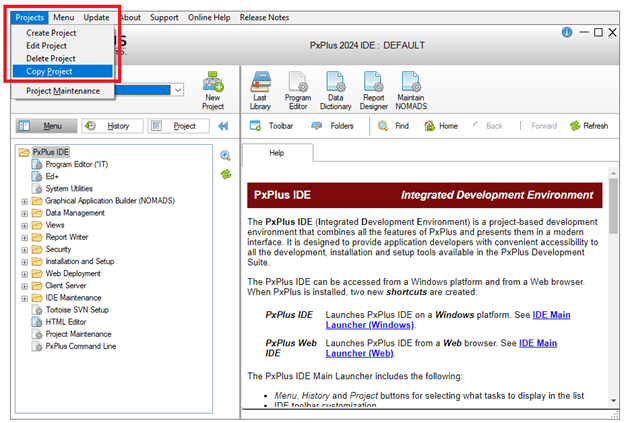The height and width of the screenshot is (423, 624).
Task: Expand the Report Writer folder
Action: [x=24, y=238]
